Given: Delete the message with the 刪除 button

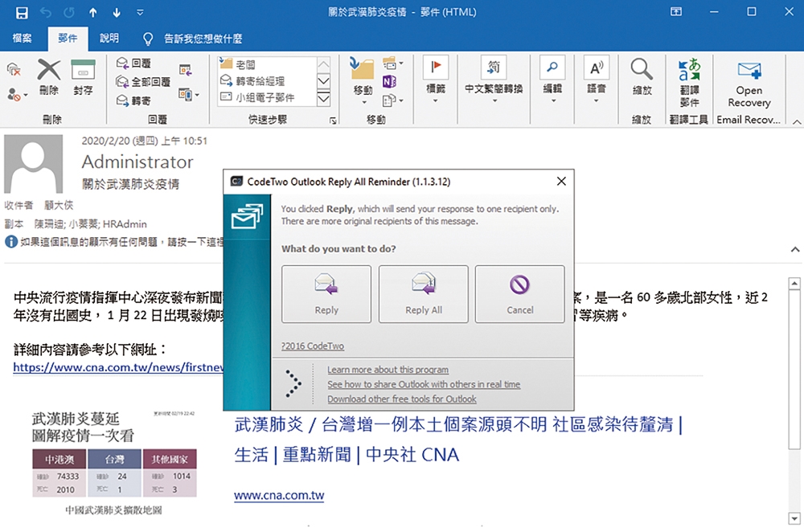Looking at the screenshot, I should point(49,77).
